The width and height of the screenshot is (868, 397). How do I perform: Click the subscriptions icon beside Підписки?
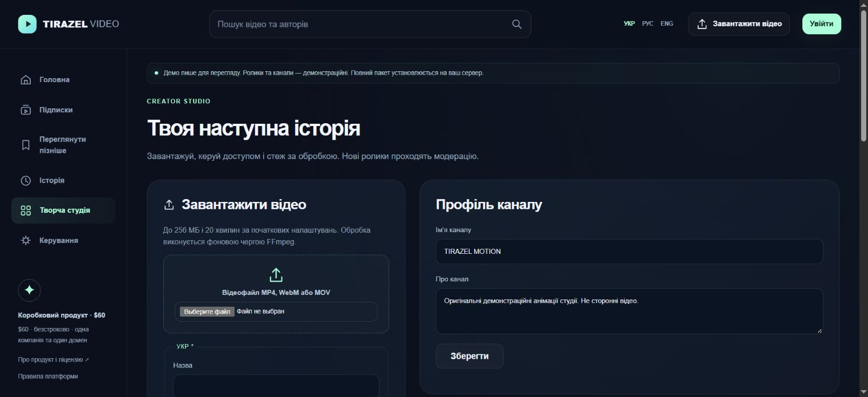[26, 110]
